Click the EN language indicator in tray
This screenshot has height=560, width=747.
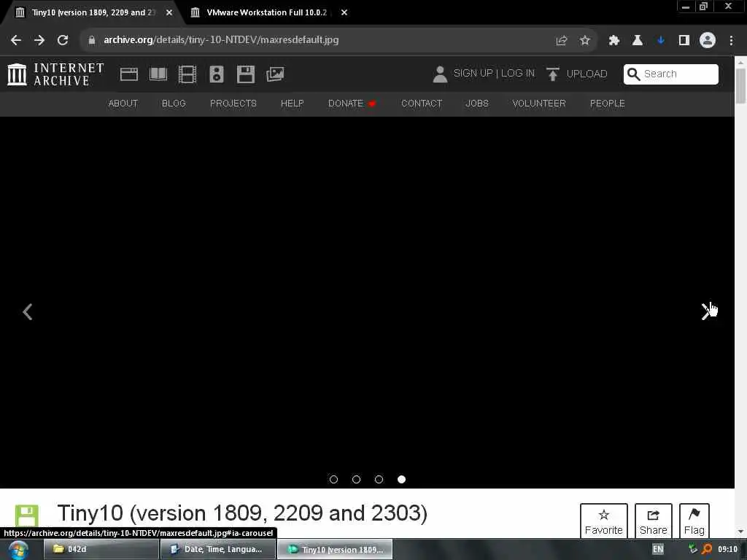(x=658, y=549)
